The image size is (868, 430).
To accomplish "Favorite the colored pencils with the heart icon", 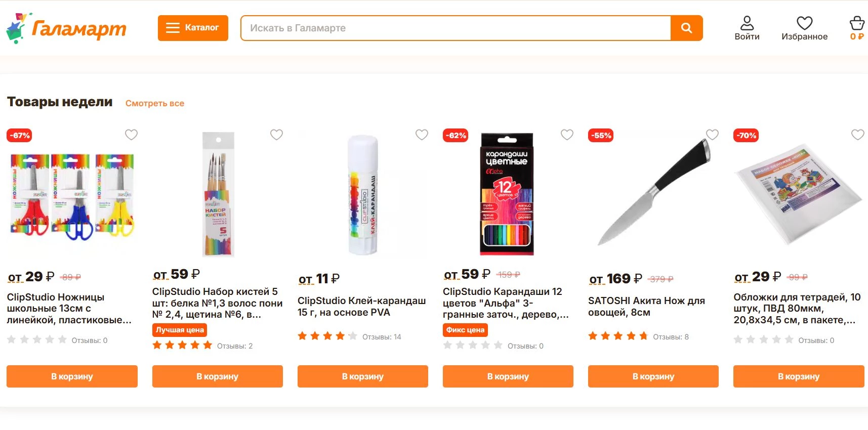I will 567,135.
